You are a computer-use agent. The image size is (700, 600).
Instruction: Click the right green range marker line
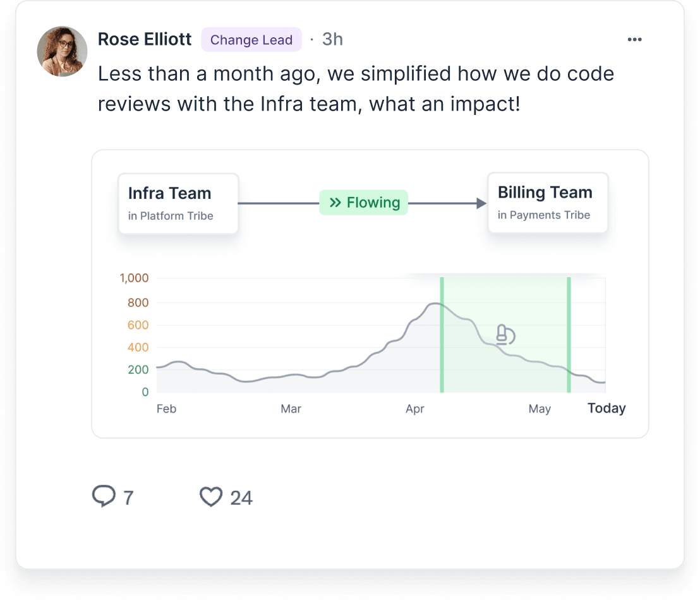point(569,335)
